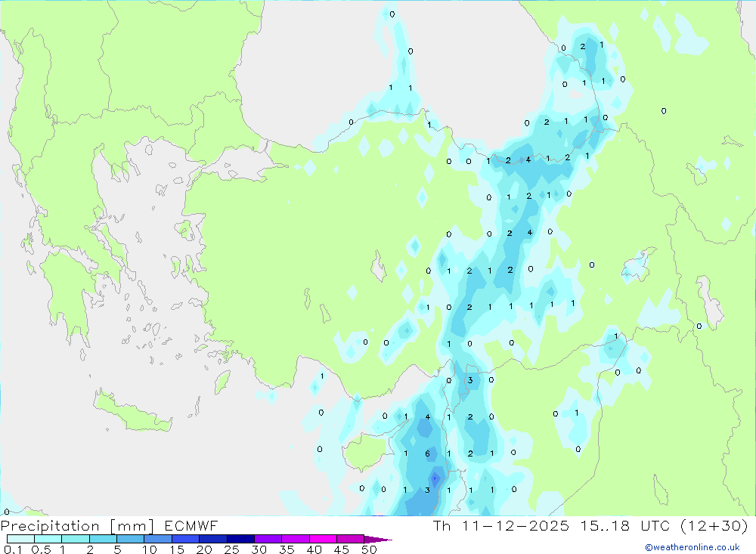Click the '6' precipitation value on the map
The height and width of the screenshot is (554, 756).
pyautogui.click(x=427, y=453)
